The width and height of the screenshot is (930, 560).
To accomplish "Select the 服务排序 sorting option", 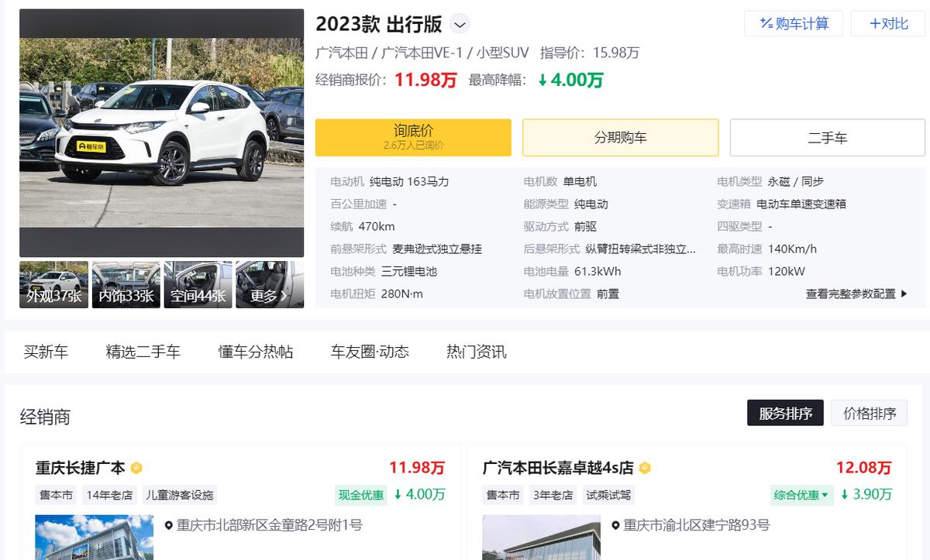I will click(785, 413).
